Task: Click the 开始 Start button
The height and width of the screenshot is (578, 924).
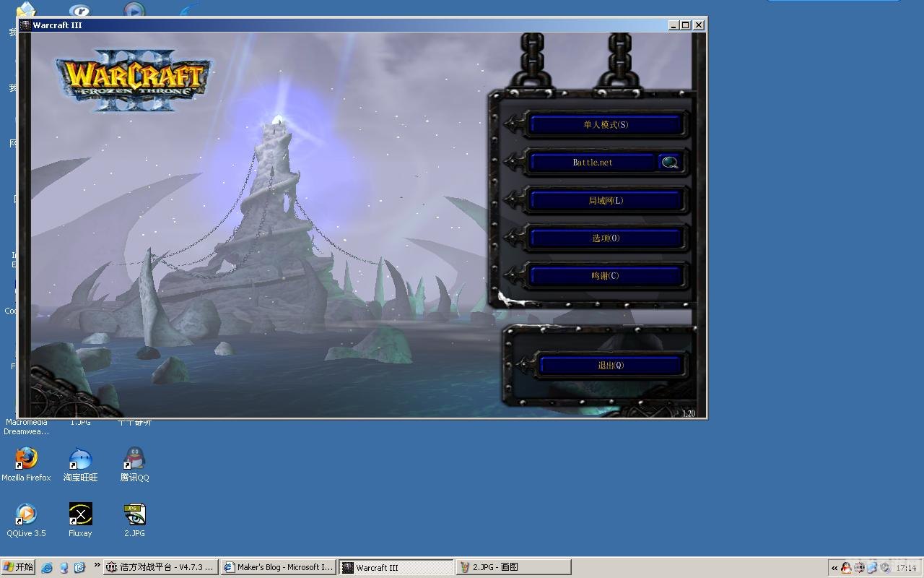Action: [18, 567]
